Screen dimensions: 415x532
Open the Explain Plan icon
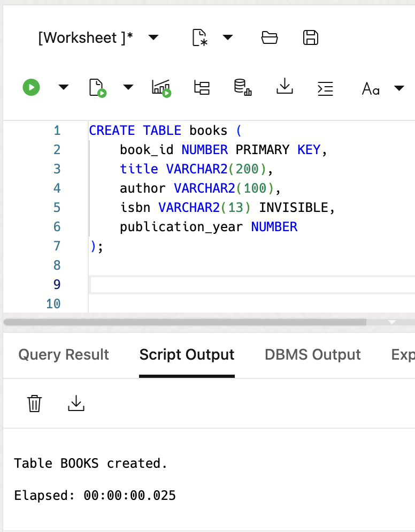tap(202, 88)
